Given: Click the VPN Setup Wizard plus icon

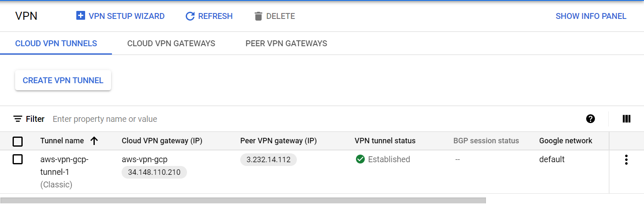Looking at the screenshot, I should tap(80, 16).
